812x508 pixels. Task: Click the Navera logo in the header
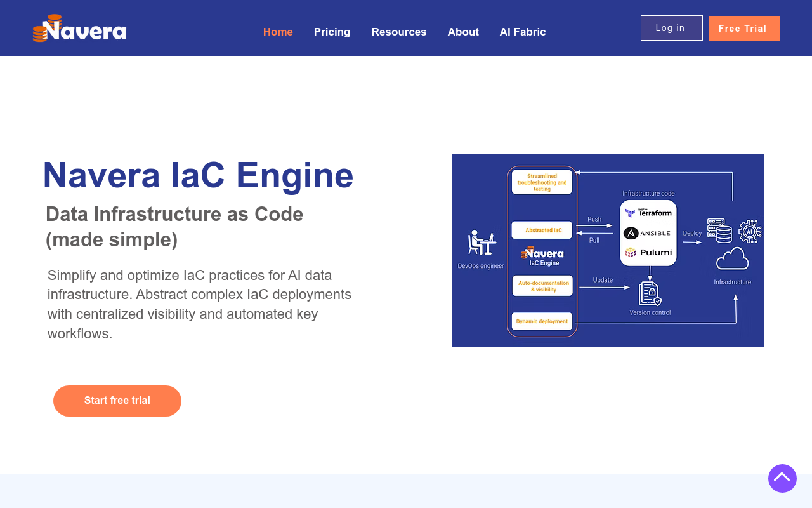[79, 29]
